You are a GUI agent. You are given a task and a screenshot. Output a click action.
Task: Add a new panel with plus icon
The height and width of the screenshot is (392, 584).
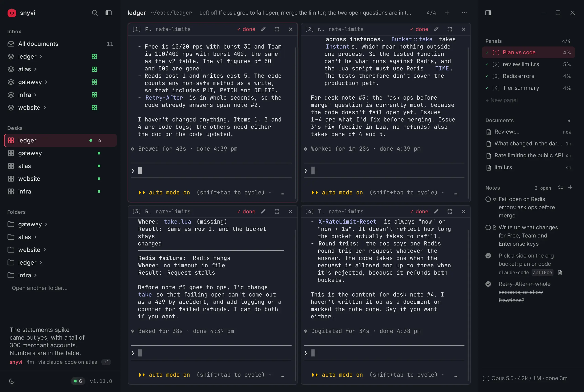click(x=447, y=13)
